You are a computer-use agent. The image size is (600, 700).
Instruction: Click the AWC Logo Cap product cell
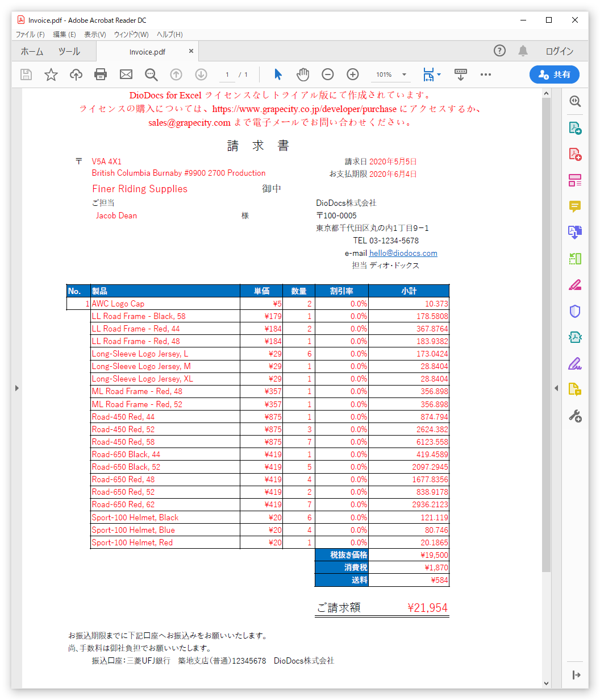165,304
